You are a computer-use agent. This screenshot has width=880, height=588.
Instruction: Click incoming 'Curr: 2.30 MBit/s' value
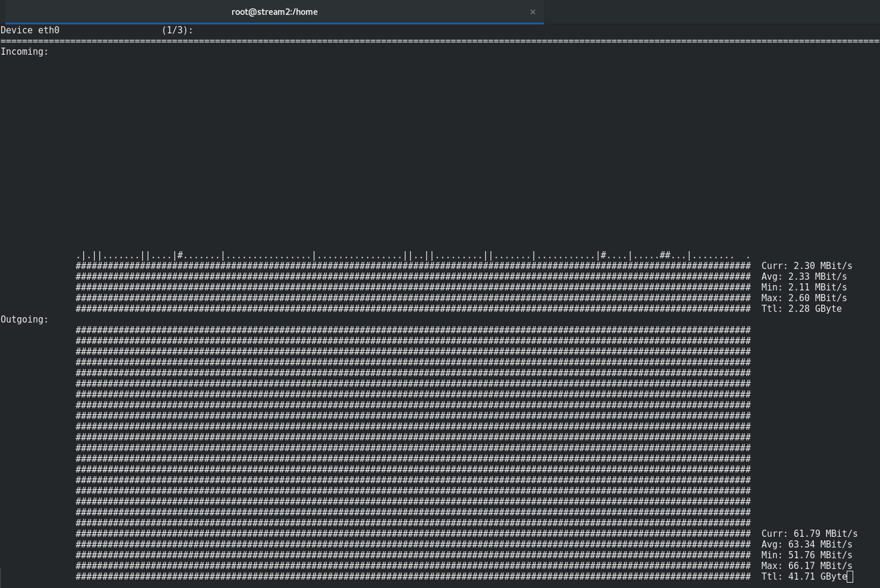(x=807, y=266)
